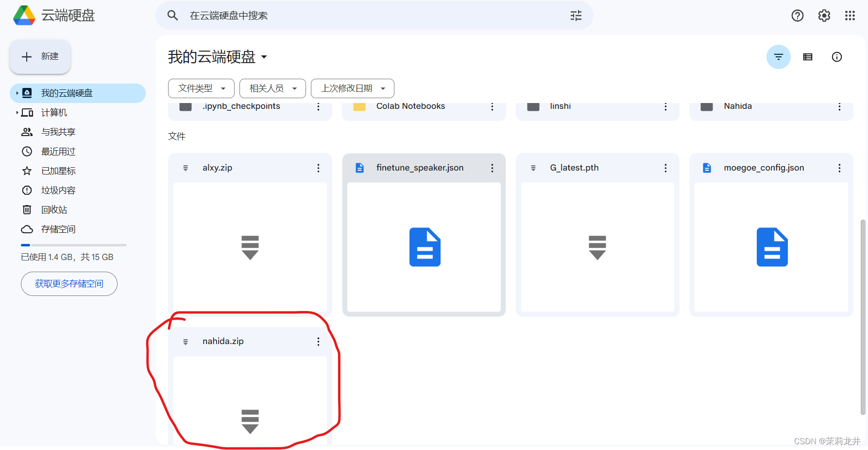The width and height of the screenshot is (868, 450).
Task: Open more options for finetune_speaker.json
Action: pos(492,168)
